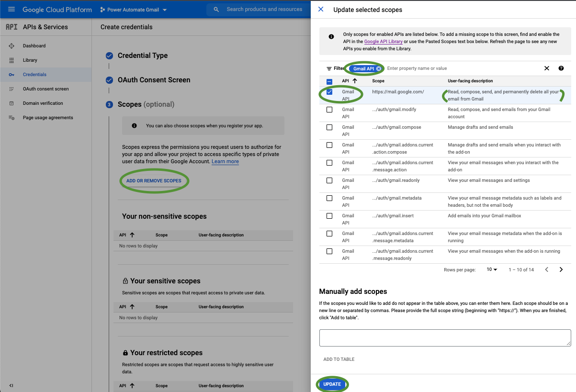
Task: Click the search magnifier in the top bar
Action: pyautogui.click(x=216, y=9)
